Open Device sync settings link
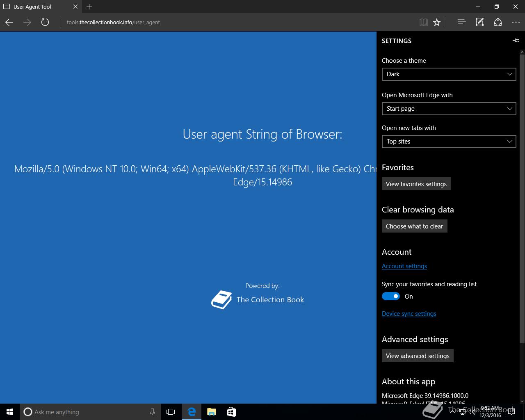This screenshot has height=420, width=525. (x=409, y=314)
